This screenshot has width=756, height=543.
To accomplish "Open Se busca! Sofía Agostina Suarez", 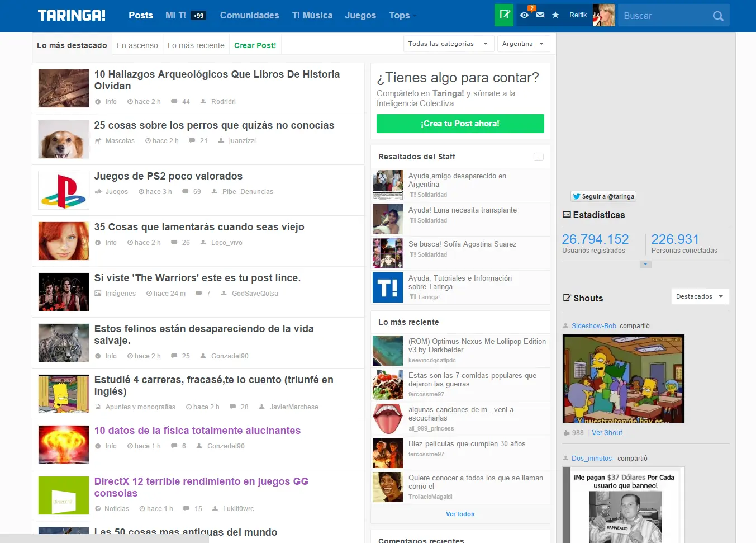I will coord(462,244).
